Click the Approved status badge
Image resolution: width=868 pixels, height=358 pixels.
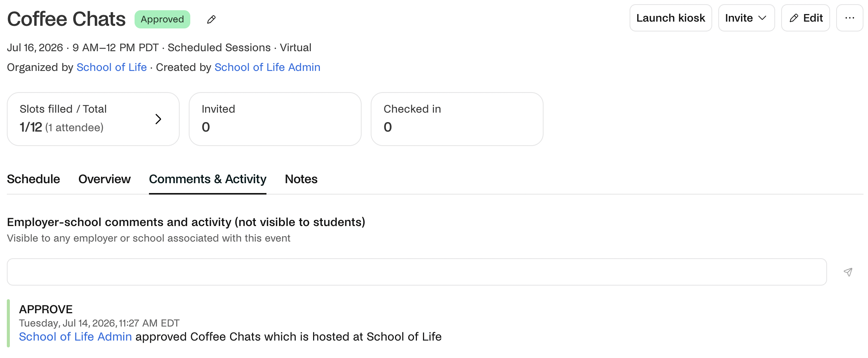[x=162, y=19]
